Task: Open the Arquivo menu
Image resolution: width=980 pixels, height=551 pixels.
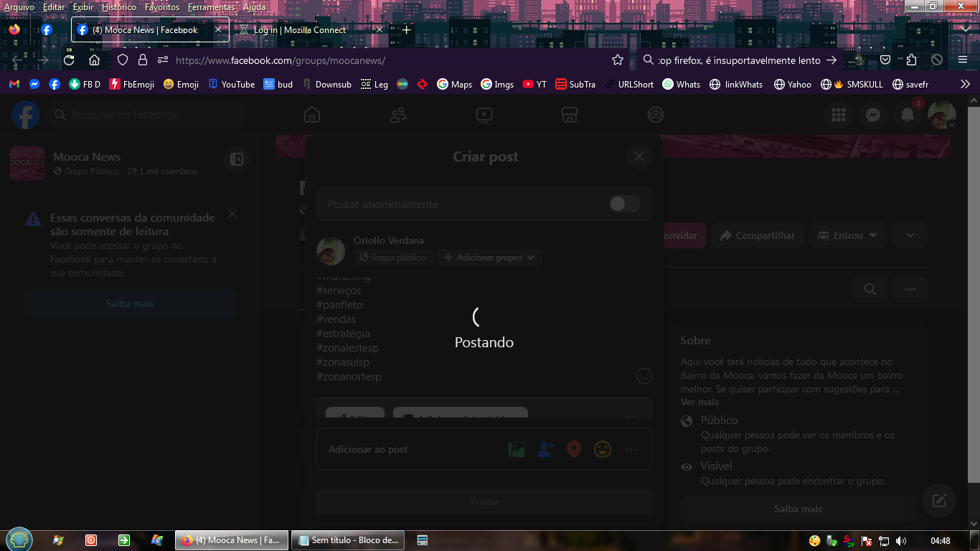Action: [19, 6]
